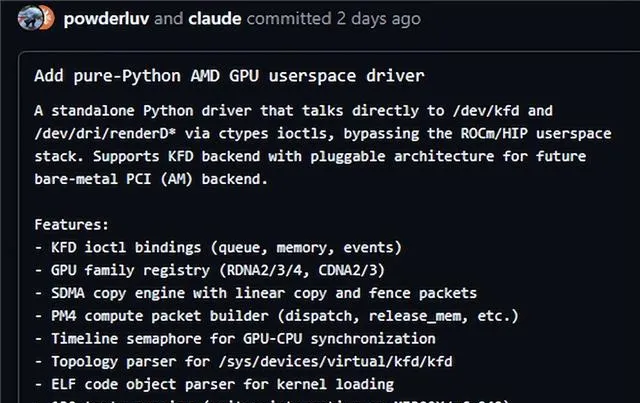640x403 pixels.
Task: Click powderluv's profile avatar image
Action: [30, 18]
